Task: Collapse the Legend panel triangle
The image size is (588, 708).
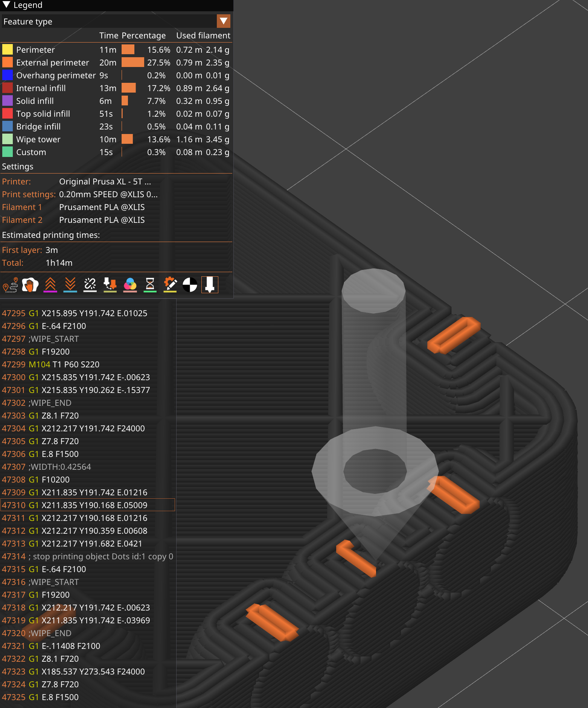Action: point(6,5)
